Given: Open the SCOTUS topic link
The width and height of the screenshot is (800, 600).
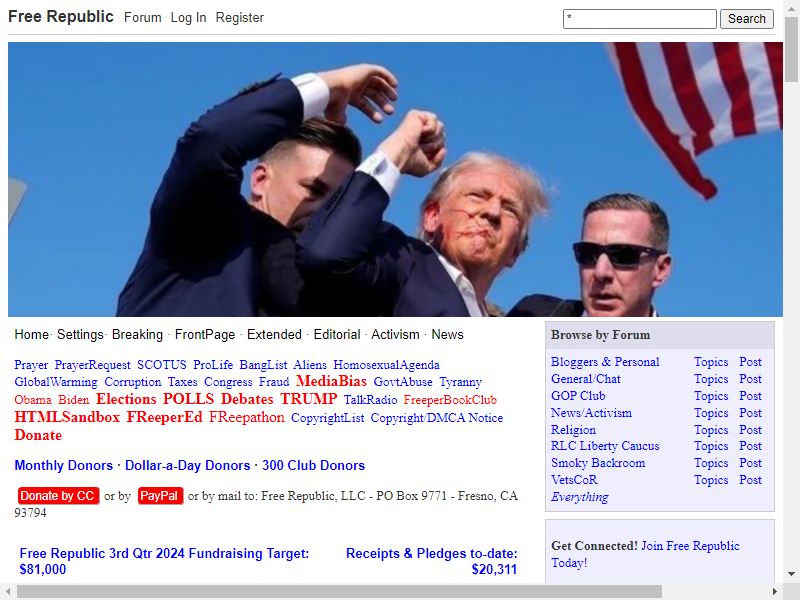Looking at the screenshot, I should pos(162,365).
